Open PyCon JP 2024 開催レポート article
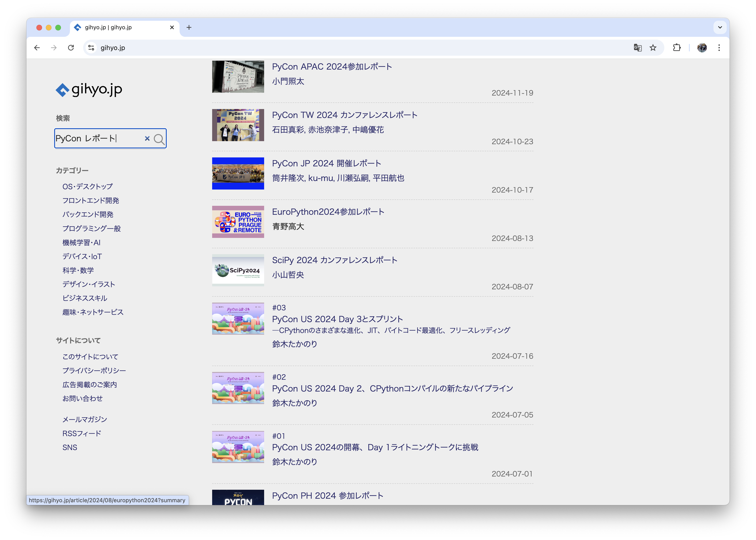The height and width of the screenshot is (540, 756). pos(326,163)
